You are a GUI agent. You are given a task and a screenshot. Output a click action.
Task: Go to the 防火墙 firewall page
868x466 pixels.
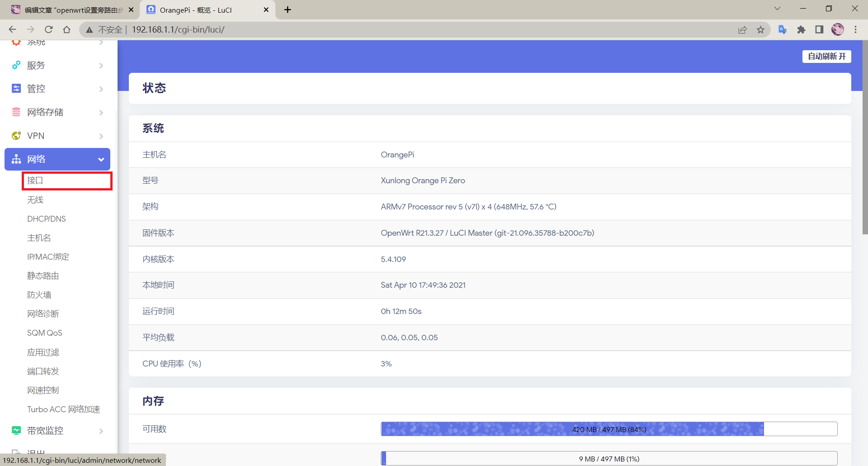39,295
